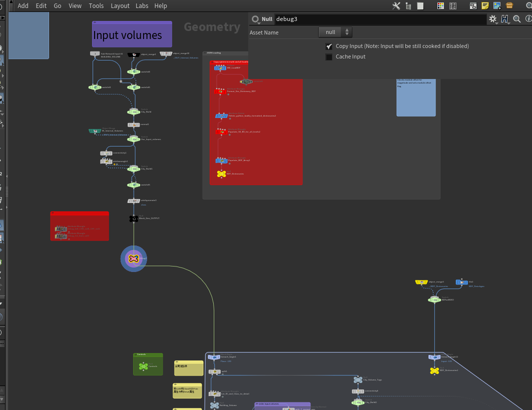Click the Block_Geo_OUTPUT null node
This screenshot has width=532, height=410.
(x=134, y=218)
